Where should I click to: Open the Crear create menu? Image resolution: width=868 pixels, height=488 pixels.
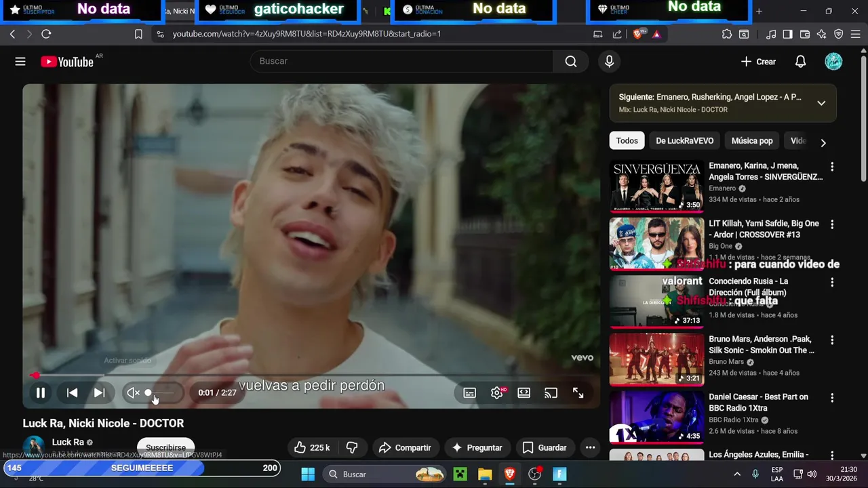pos(758,62)
